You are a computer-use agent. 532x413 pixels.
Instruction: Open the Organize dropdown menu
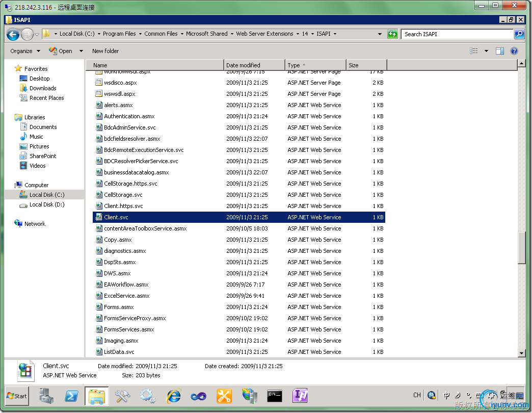[25, 51]
